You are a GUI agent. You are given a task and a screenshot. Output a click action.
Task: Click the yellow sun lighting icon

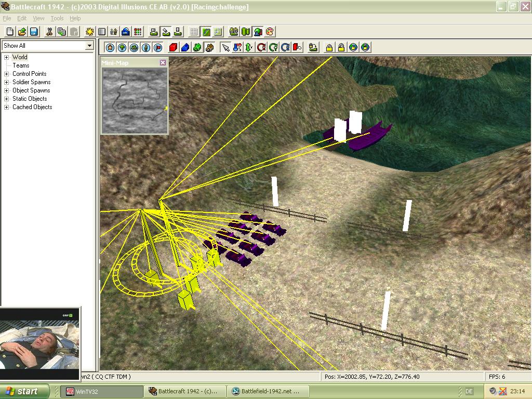[89, 32]
